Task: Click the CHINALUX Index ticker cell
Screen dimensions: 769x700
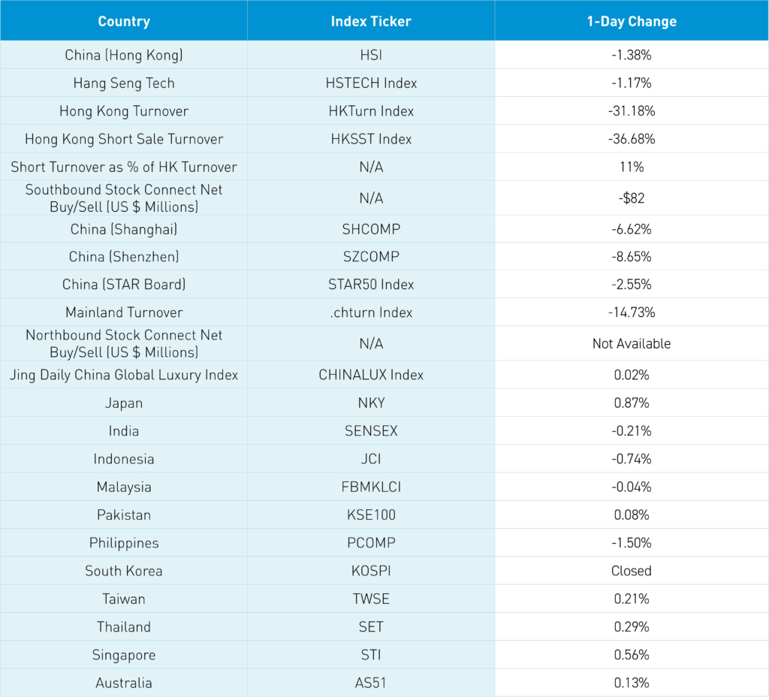Action: pos(371,375)
